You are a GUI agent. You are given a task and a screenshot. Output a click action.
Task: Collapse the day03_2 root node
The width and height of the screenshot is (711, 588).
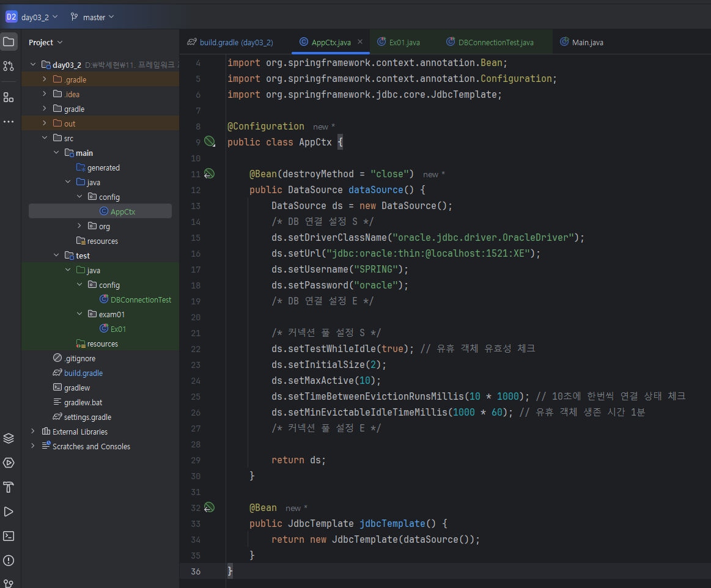tap(32, 64)
